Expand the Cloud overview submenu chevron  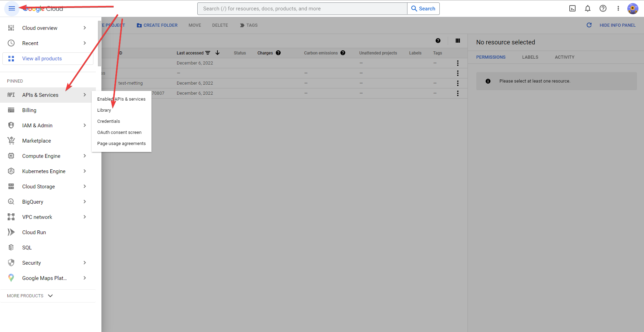click(85, 28)
